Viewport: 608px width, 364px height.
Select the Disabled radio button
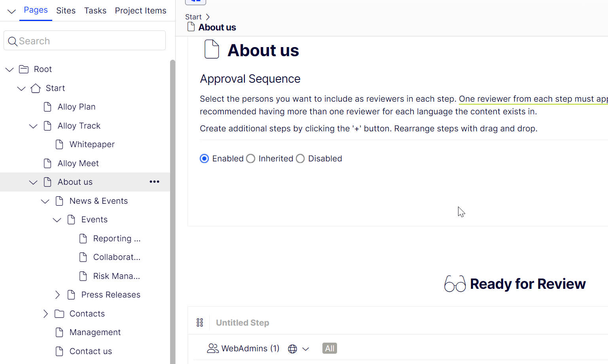300,159
